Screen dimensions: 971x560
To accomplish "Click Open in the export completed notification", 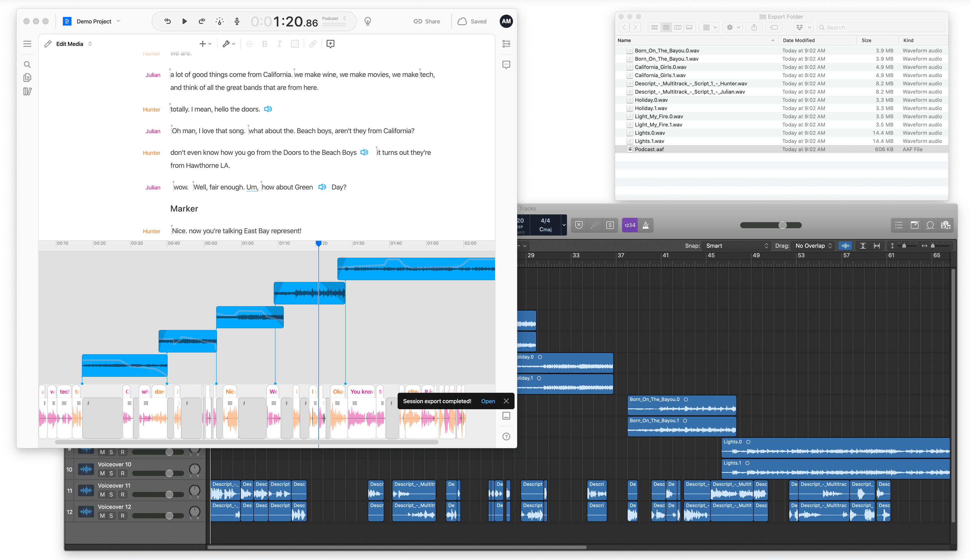I will (x=488, y=401).
